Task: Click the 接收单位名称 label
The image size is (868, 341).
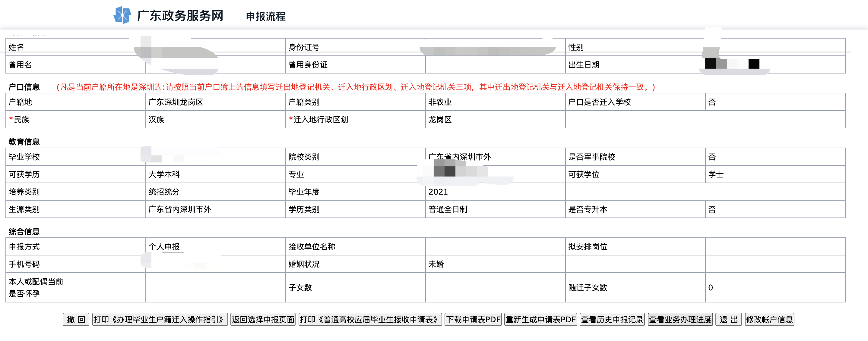Action: click(x=312, y=247)
